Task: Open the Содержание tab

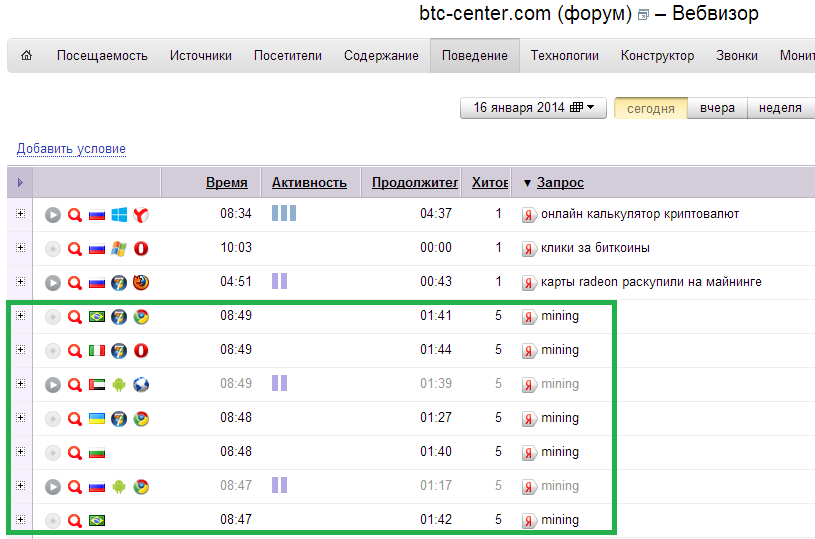Action: (381, 56)
